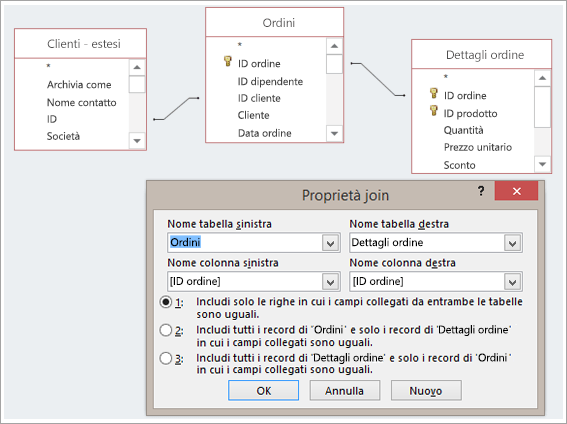This screenshot has width=567, height=424.
Task: Select the Sconto field
Action: 460,165
